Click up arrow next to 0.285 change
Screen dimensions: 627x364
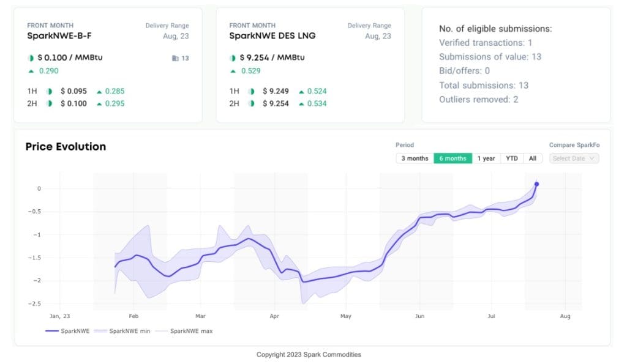[x=99, y=92]
